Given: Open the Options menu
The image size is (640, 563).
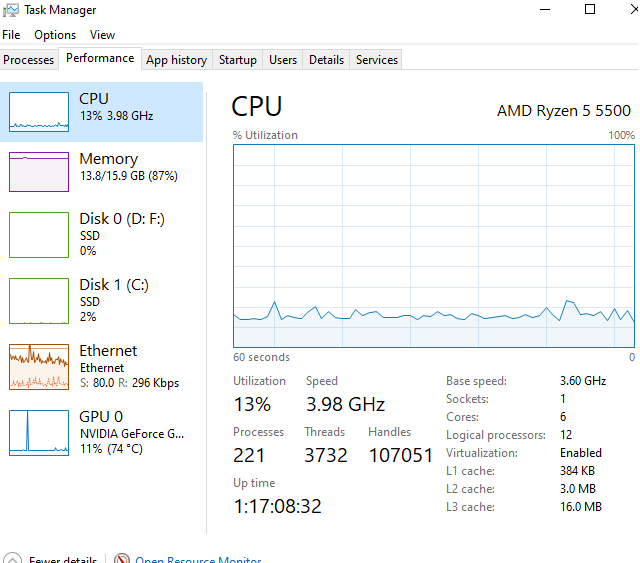Looking at the screenshot, I should 55,35.
